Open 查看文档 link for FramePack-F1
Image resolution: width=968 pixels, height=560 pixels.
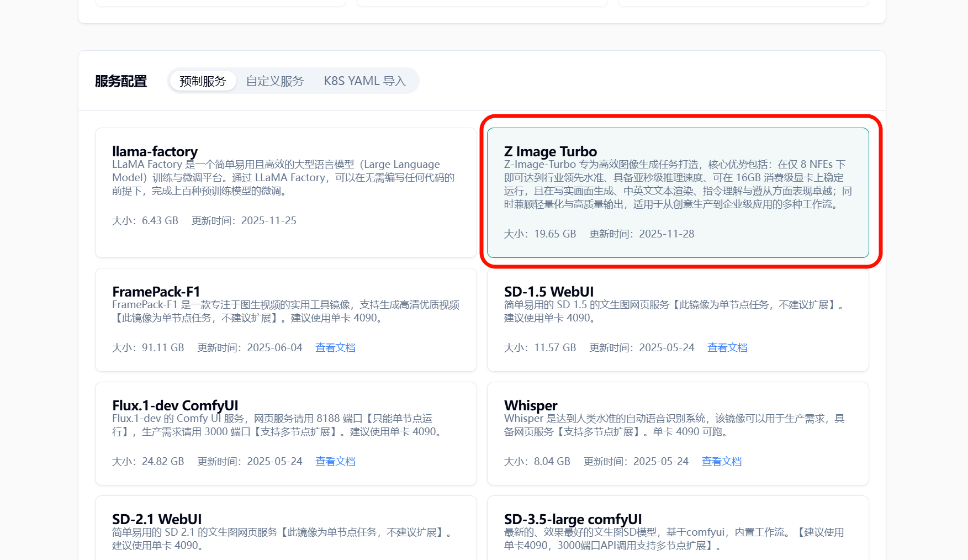335,348
